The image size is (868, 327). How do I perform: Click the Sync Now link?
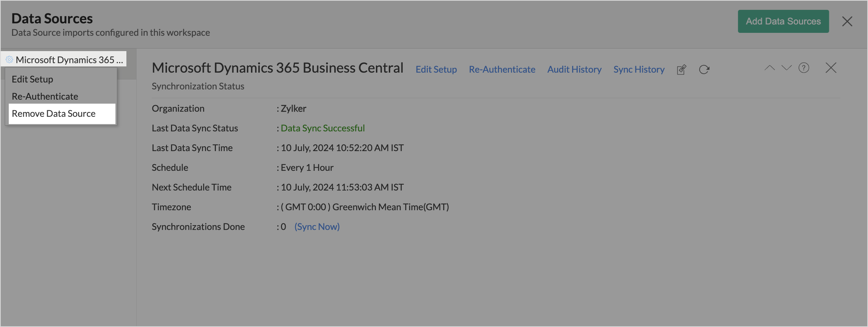[x=317, y=227]
